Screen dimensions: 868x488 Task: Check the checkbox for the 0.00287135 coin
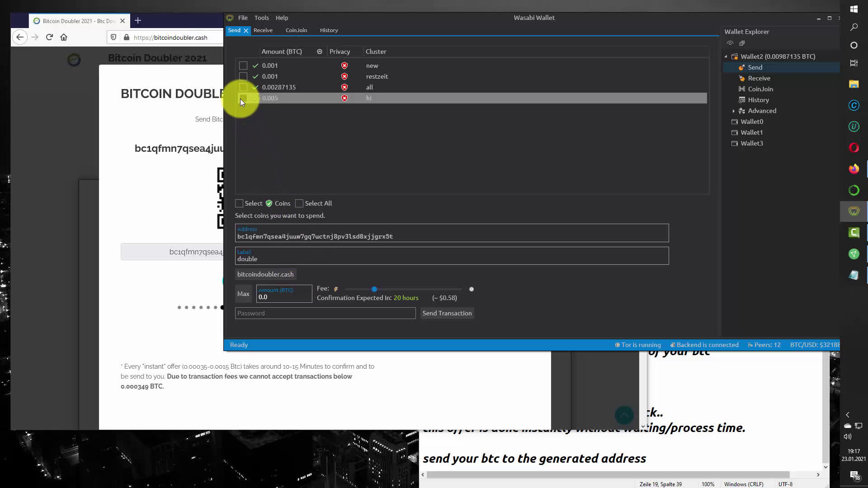point(243,87)
